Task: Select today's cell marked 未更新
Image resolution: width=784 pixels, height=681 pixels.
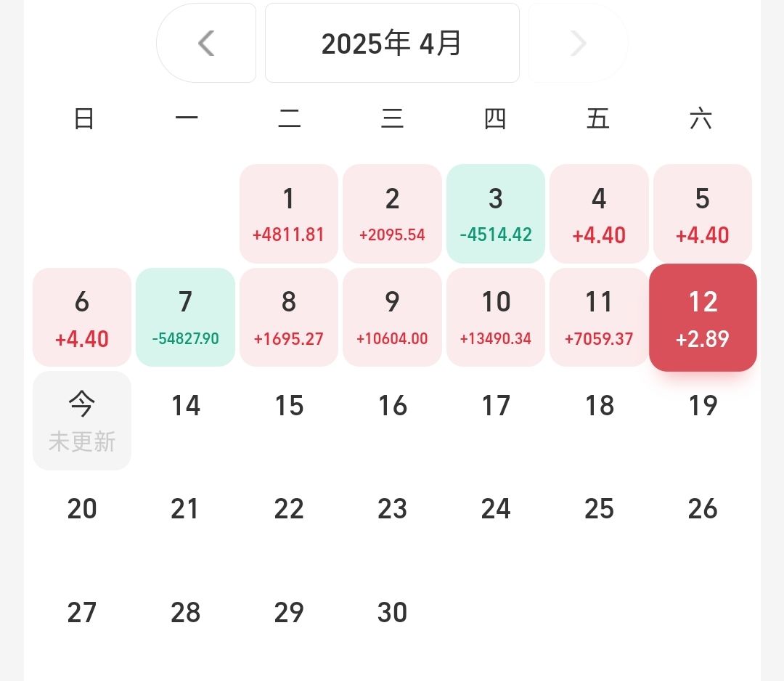Action: tap(82, 420)
